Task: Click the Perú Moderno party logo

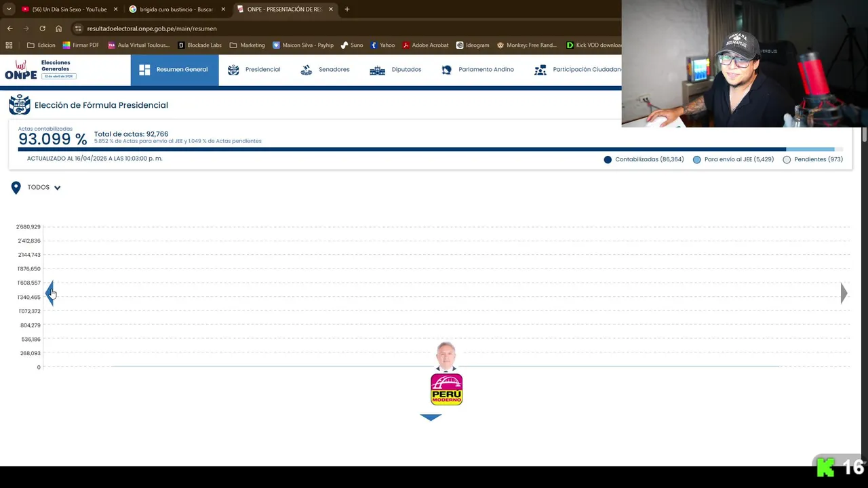Action: click(446, 390)
